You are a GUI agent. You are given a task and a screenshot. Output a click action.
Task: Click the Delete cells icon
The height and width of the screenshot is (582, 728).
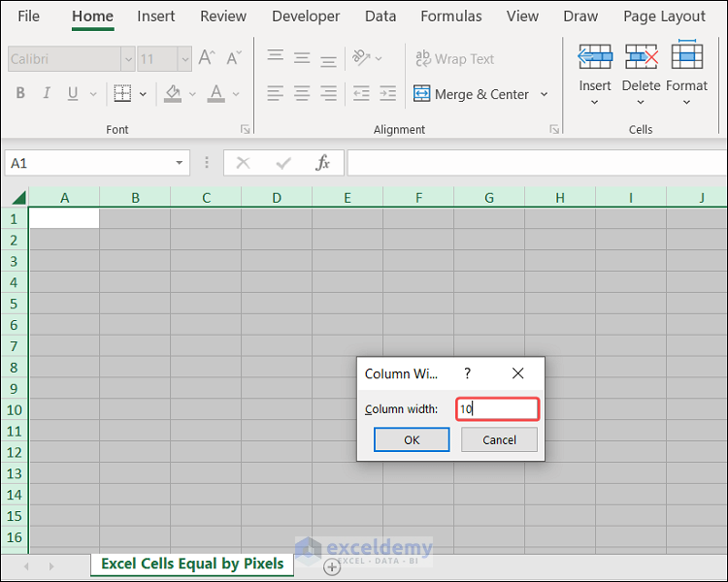point(641,56)
